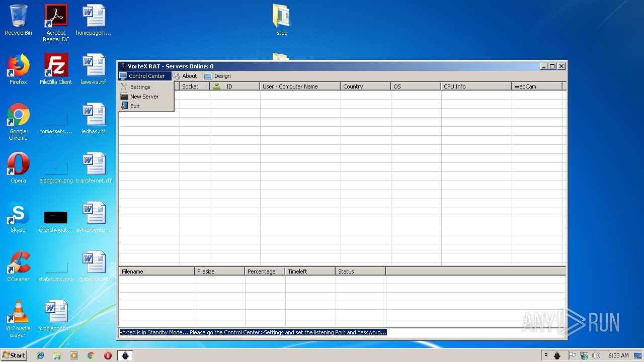Click the New Server icon in the dropdown
The width and height of the screenshot is (644, 362).
(124, 97)
